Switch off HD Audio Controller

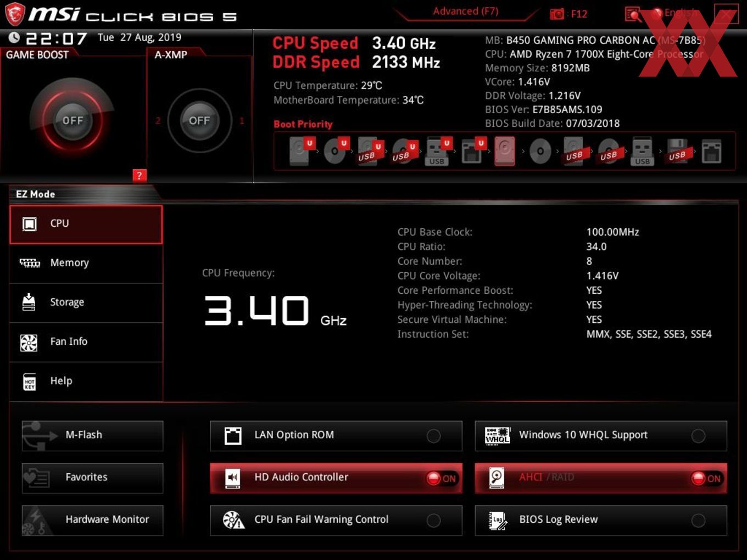click(442, 478)
